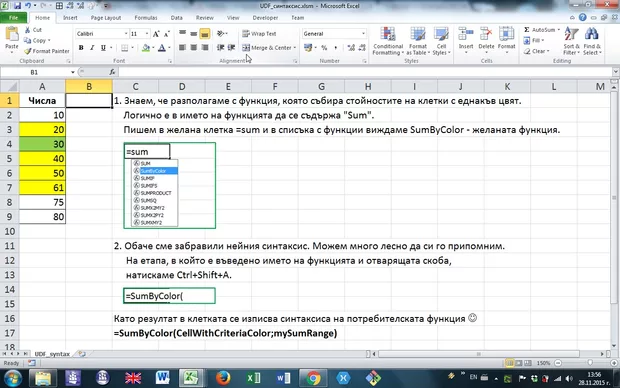Screen dimensions: 620x388
Task: Switch to the Insert tab
Action: coord(70,18)
